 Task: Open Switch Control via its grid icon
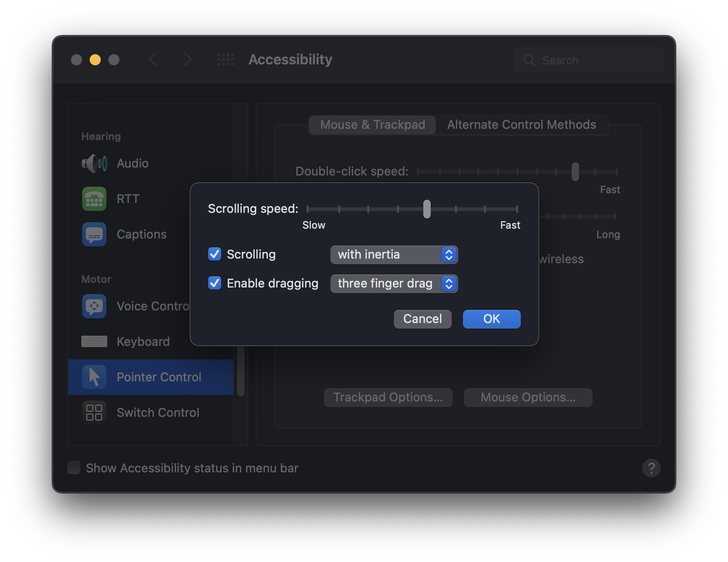coord(94,413)
